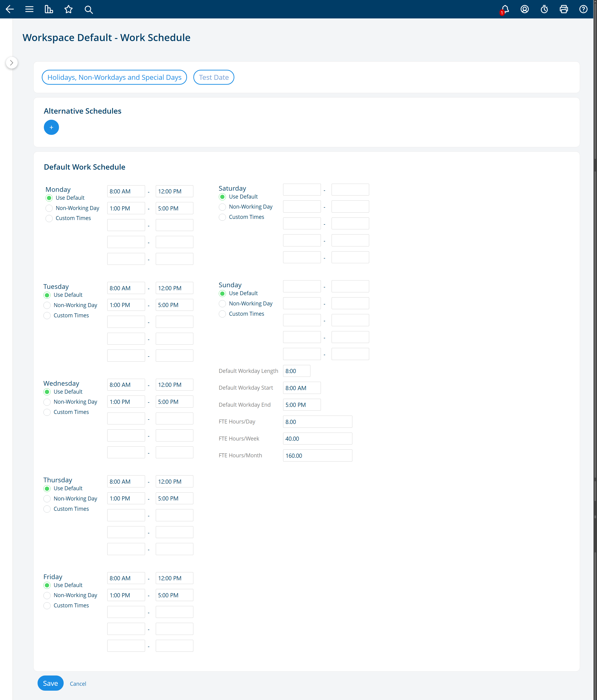Select Wednesday Use Default option
This screenshot has width=597, height=700.
click(x=47, y=392)
